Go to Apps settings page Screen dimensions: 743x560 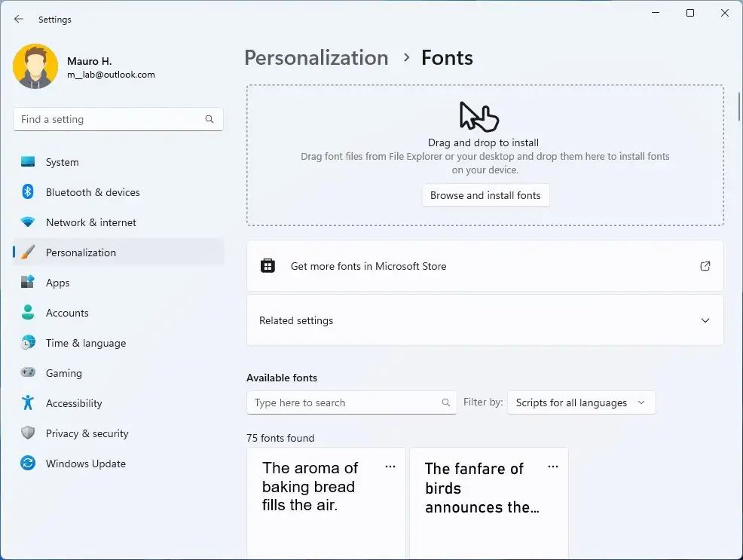[57, 283]
